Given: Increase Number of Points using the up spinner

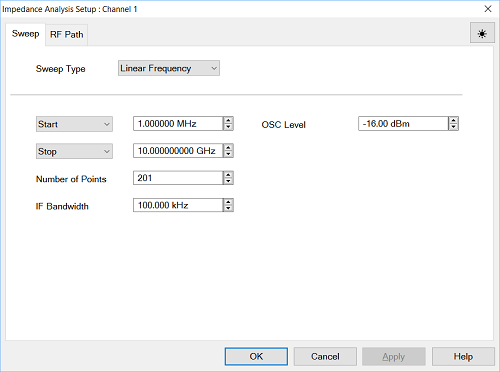Looking at the screenshot, I should (x=228, y=175).
